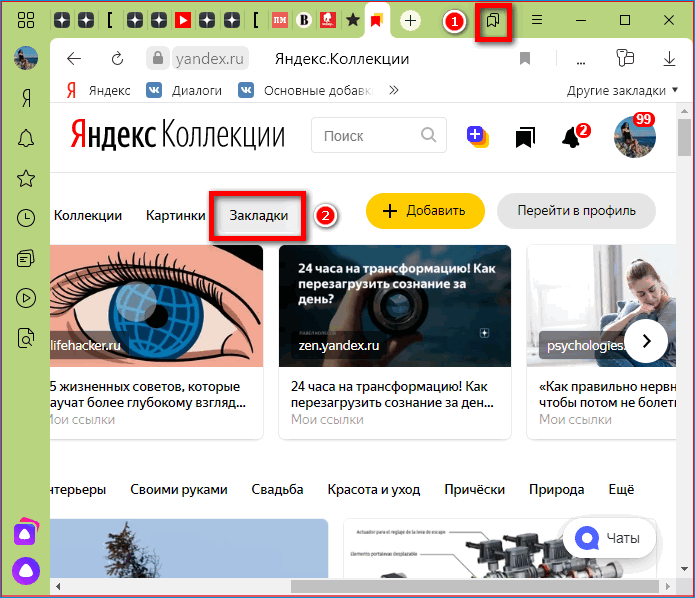Open favorites star in sidebar

(x=26, y=178)
